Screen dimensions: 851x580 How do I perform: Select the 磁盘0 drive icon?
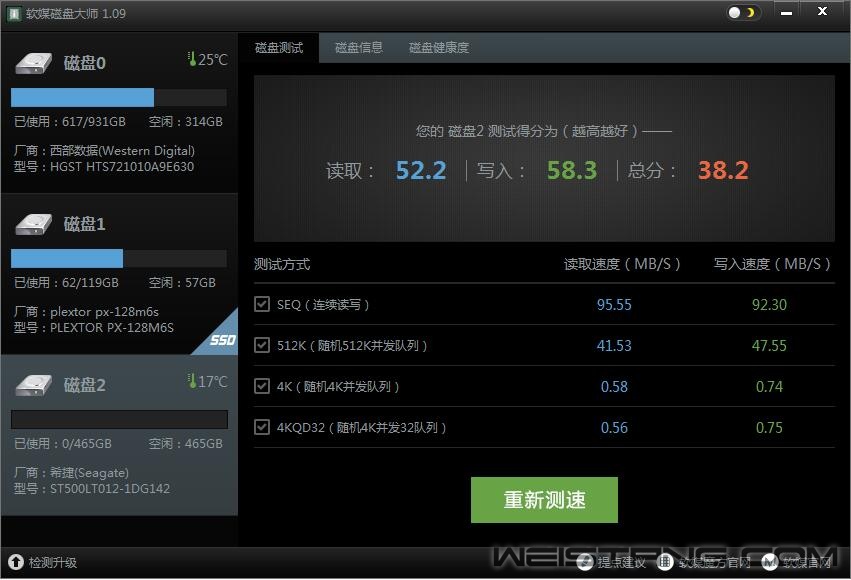tap(34, 62)
